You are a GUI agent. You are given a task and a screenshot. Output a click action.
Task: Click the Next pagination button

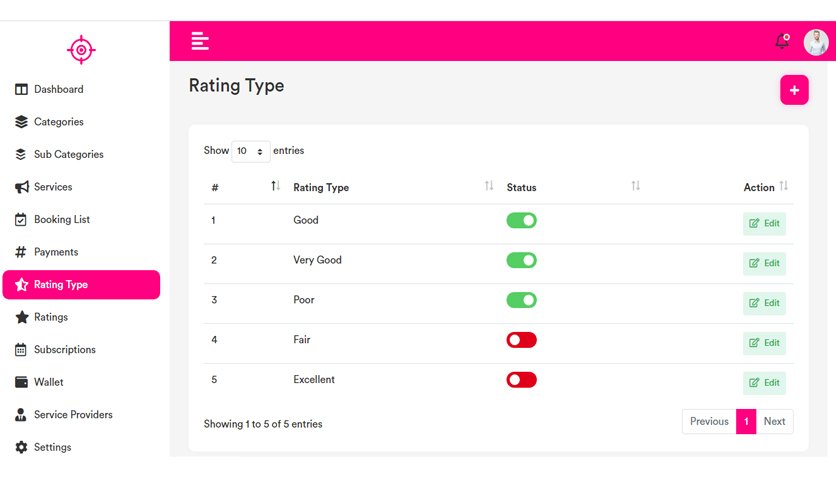(774, 421)
